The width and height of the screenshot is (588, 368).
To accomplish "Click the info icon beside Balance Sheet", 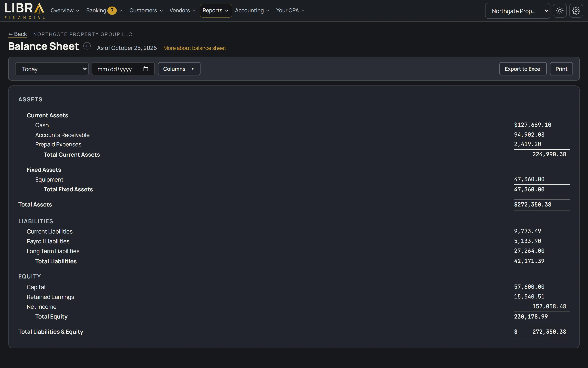I will click(x=87, y=46).
